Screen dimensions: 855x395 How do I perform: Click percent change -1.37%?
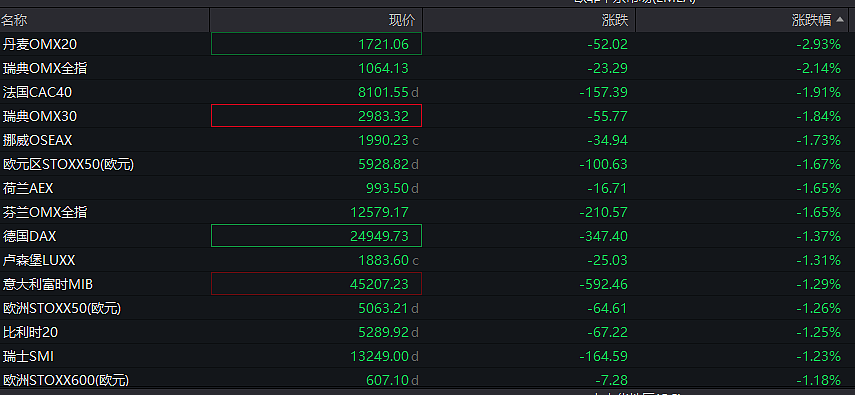click(x=818, y=236)
